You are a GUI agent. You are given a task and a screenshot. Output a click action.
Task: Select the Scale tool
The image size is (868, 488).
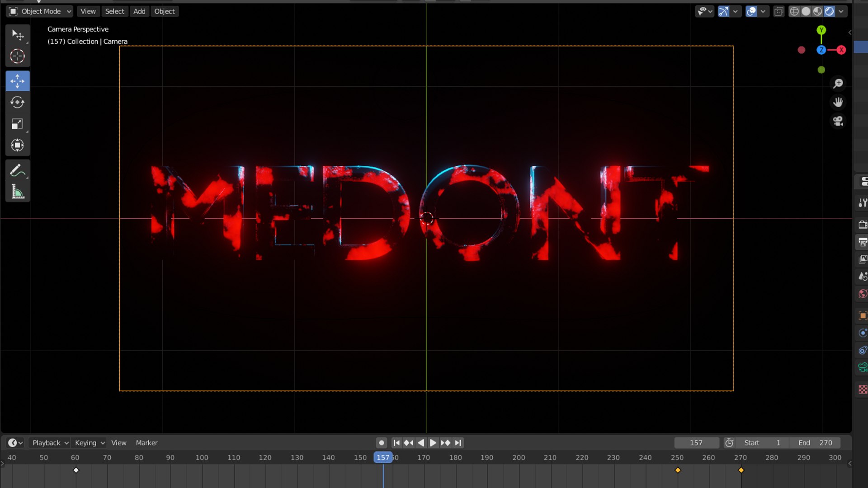pos(17,124)
